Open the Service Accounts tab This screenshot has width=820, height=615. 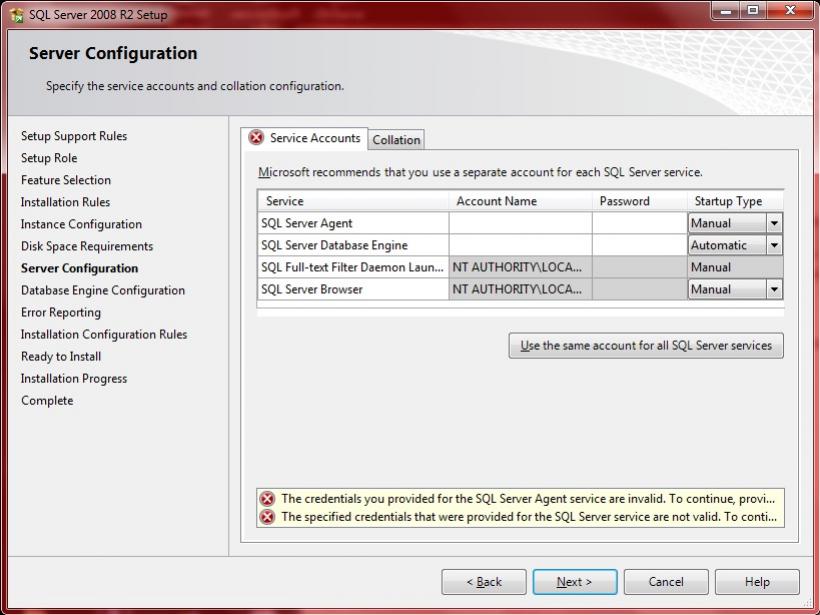pyautogui.click(x=304, y=139)
